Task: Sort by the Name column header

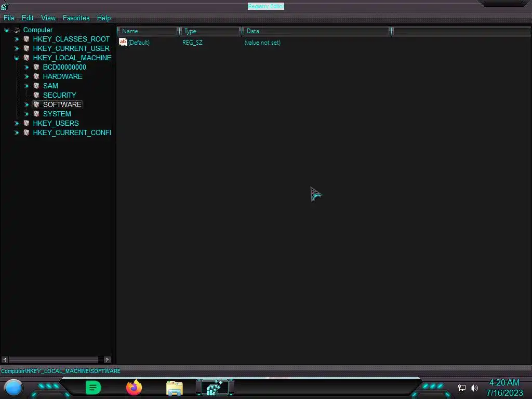Action: point(148,31)
